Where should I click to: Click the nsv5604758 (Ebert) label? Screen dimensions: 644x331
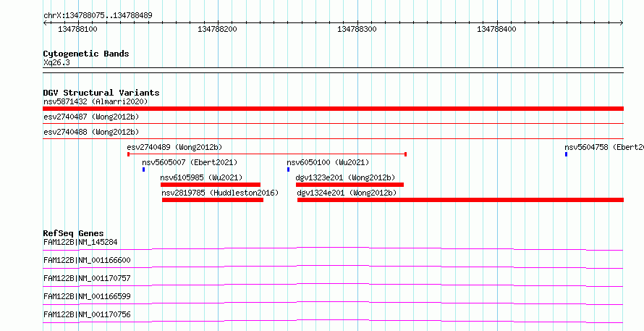coord(603,147)
